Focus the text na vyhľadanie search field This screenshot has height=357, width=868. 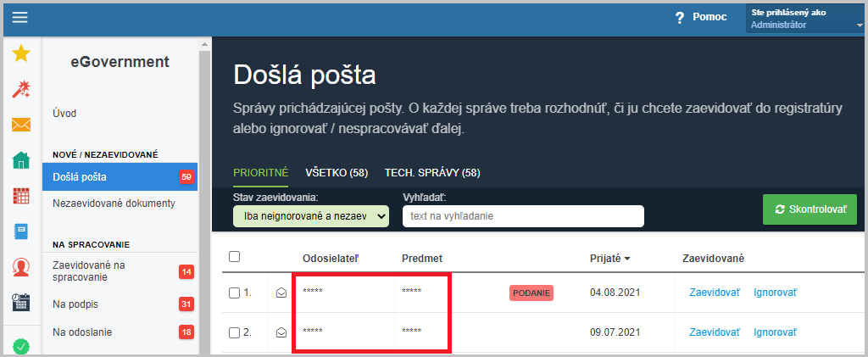523,216
